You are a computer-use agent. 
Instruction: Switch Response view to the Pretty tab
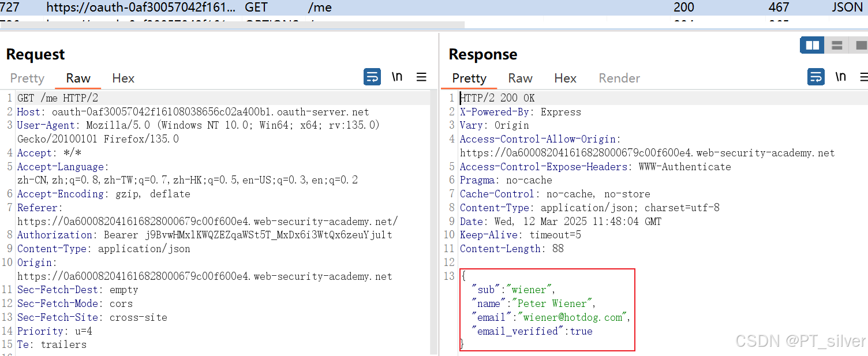click(469, 78)
